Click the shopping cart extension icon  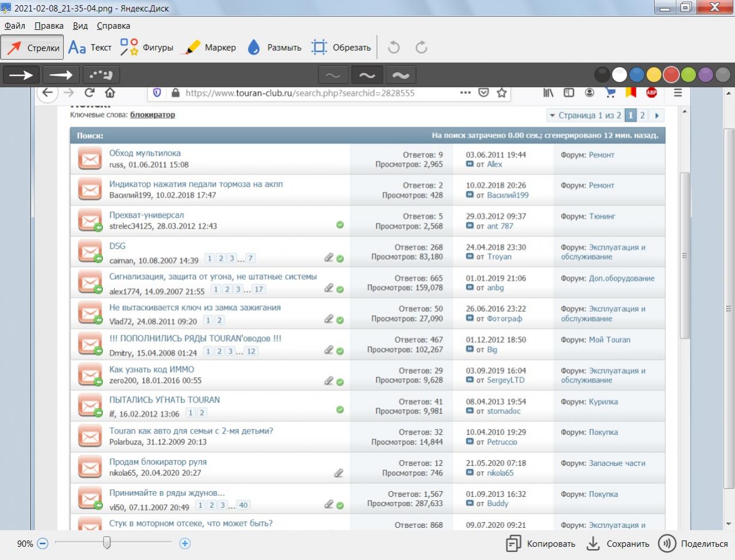610,92
